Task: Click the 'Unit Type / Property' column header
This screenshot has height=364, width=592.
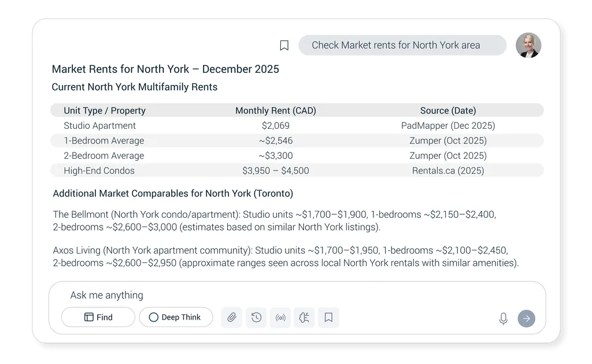Action: tap(105, 110)
